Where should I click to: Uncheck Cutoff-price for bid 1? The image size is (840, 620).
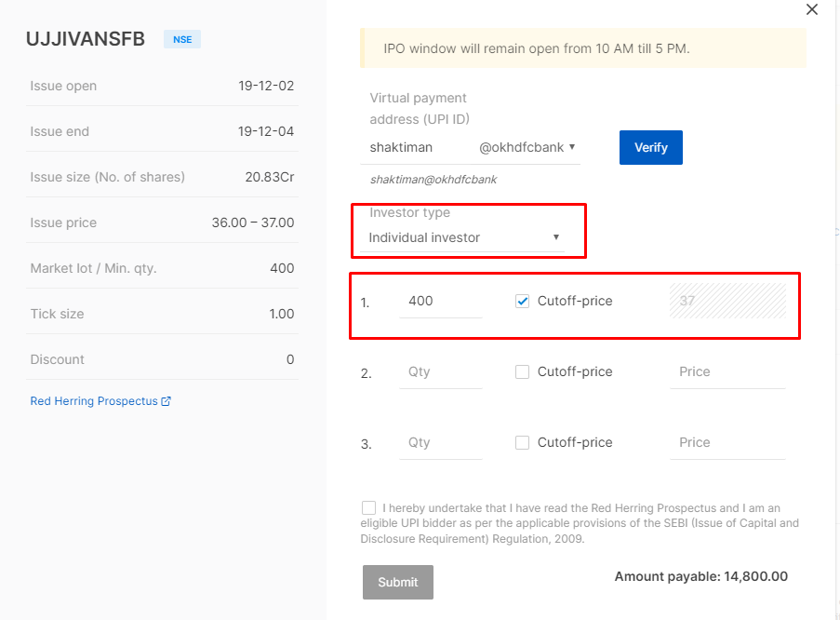[522, 302]
